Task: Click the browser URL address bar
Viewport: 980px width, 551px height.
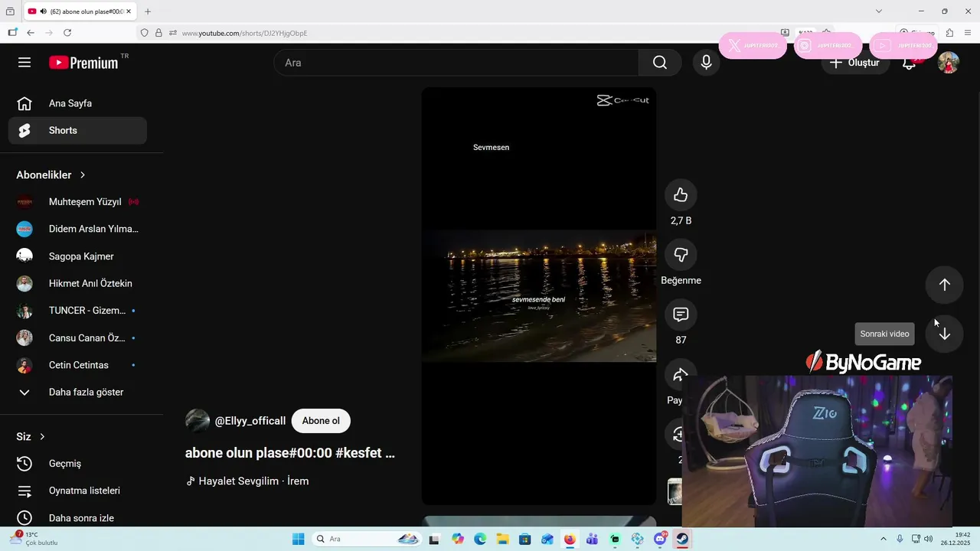Action: pyautogui.click(x=459, y=33)
